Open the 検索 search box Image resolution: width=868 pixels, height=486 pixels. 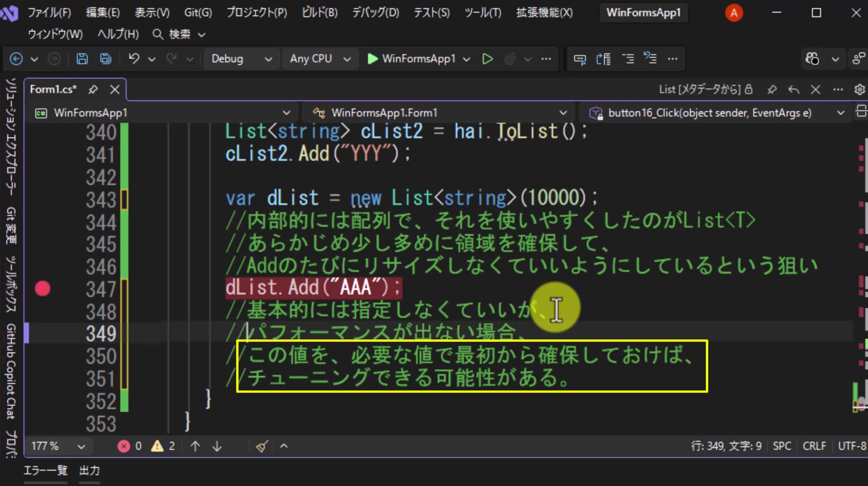179,34
